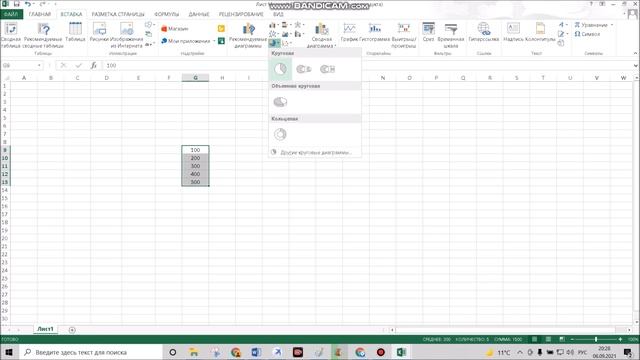Image resolution: width=640 pixels, height=360 pixels.
Task: Choose the 2-D pie chart
Action: pyautogui.click(x=280, y=69)
